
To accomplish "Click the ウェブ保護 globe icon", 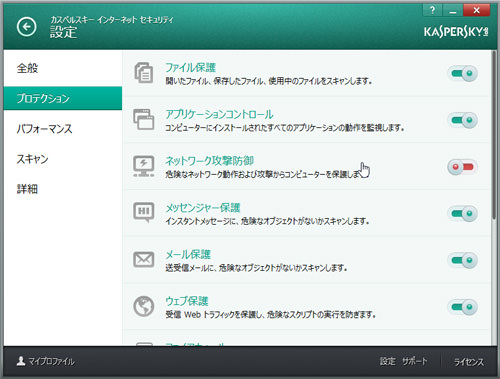I will click(x=144, y=306).
